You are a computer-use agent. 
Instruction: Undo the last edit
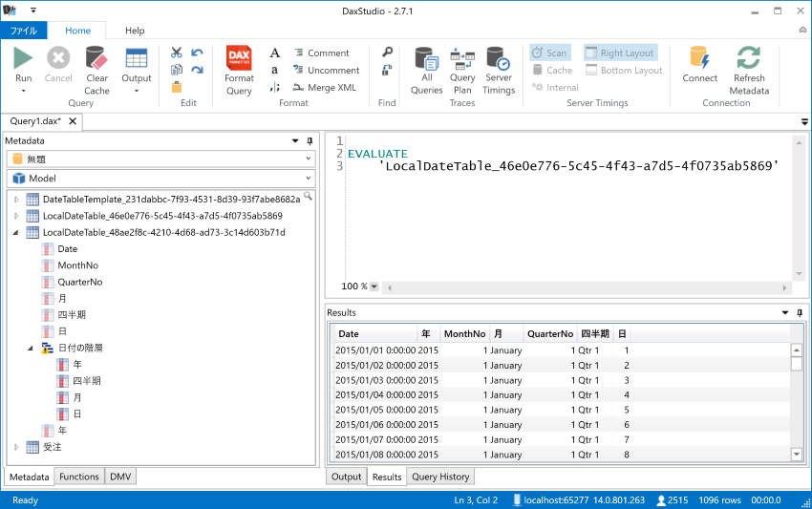[197, 53]
